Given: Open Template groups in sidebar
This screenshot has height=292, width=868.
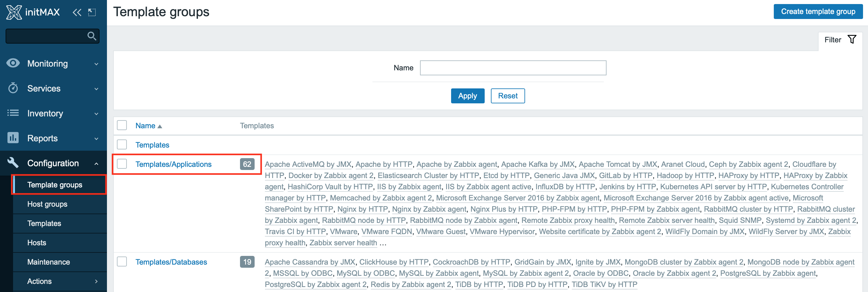Looking at the screenshot, I should [59, 185].
